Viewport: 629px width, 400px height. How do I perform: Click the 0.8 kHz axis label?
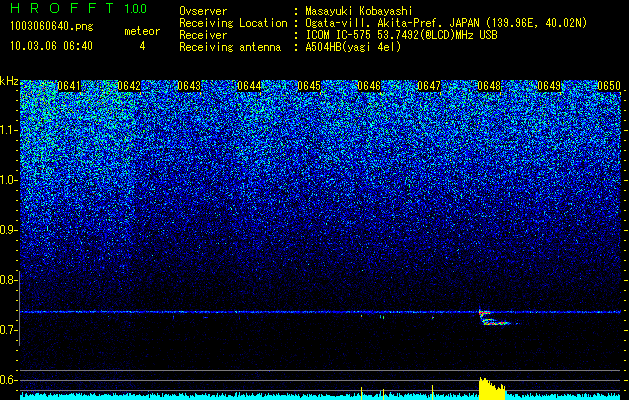point(8,280)
